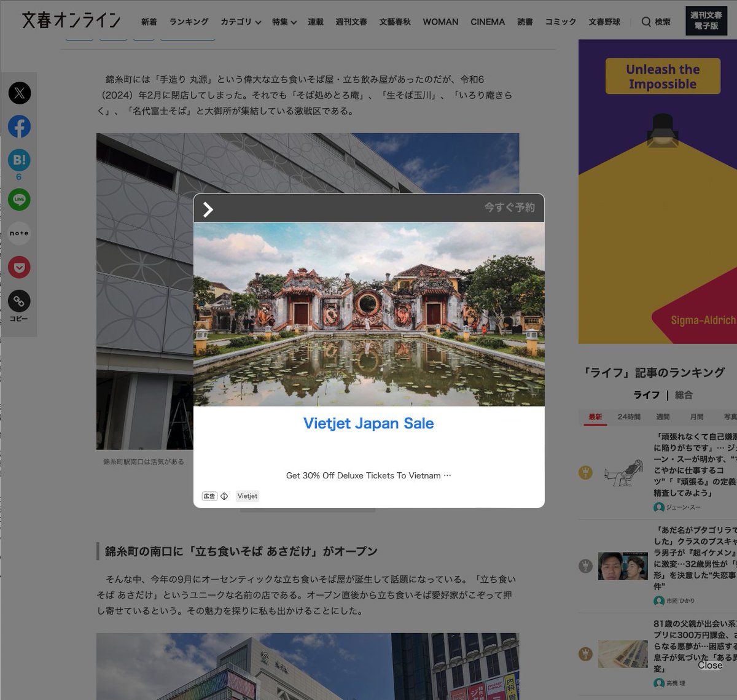Open 週刊文春電子版
The image size is (737, 700).
pyautogui.click(x=708, y=20)
